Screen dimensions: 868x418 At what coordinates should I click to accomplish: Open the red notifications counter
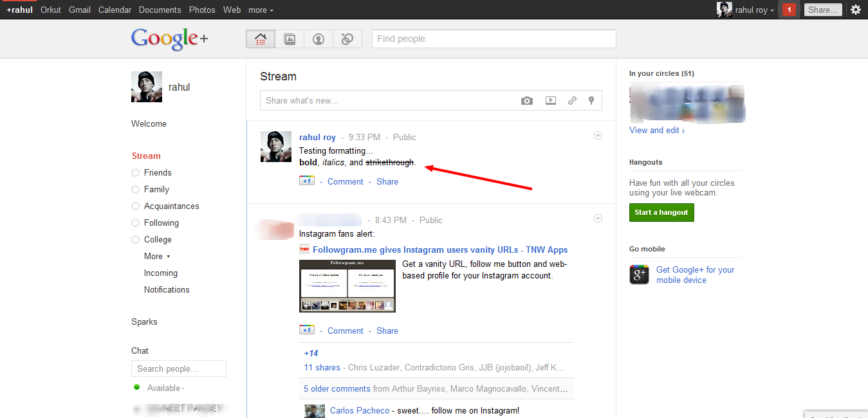[790, 10]
